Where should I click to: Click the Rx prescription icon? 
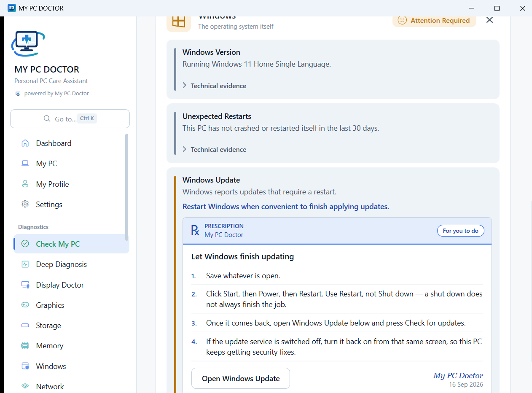click(x=195, y=230)
